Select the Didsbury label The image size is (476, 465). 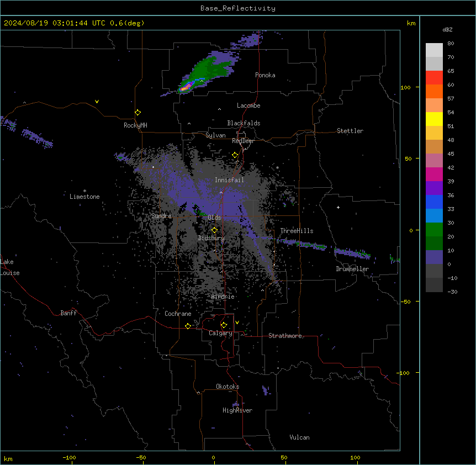tap(211, 238)
